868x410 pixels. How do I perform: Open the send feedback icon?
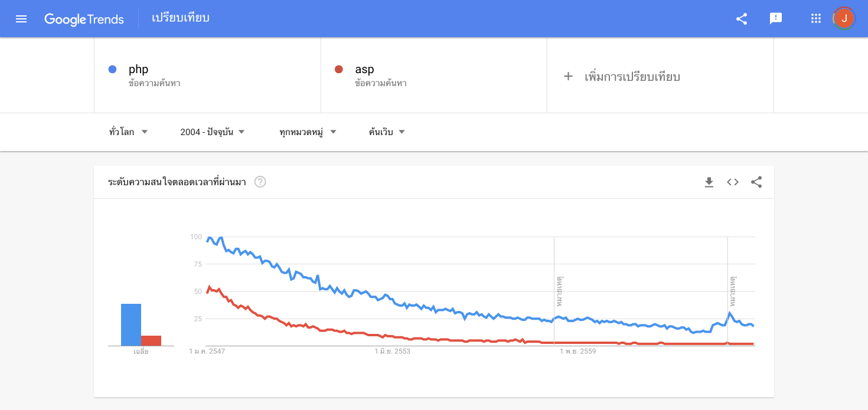[x=776, y=19]
